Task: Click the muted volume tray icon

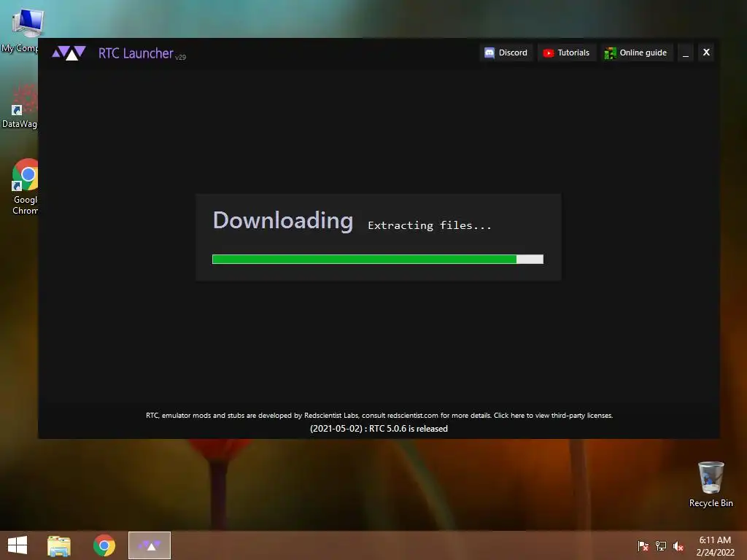Action: click(x=678, y=546)
